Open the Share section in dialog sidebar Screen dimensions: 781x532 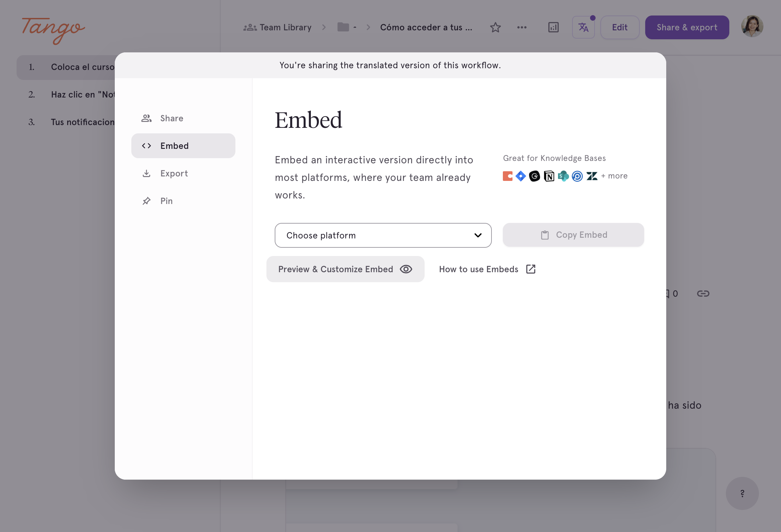[x=183, y=118]
